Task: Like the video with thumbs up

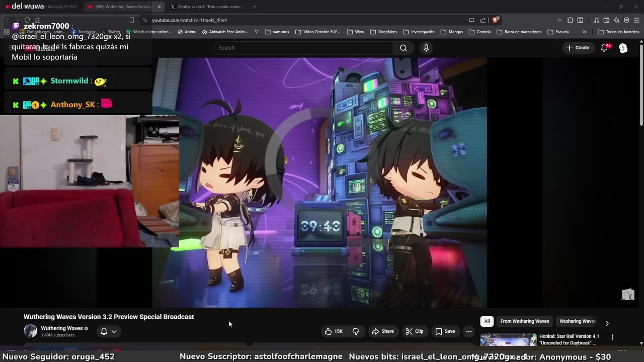Action: click(334, 331)
